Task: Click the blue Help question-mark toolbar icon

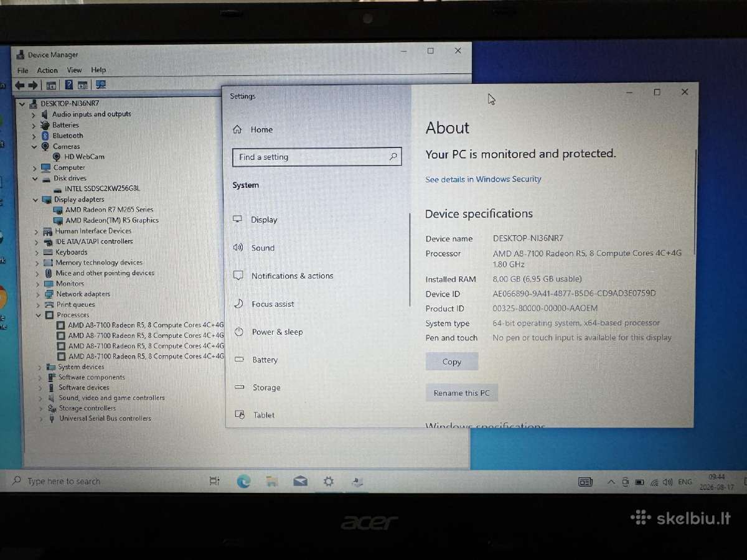Action: click(x=68, y=85)
